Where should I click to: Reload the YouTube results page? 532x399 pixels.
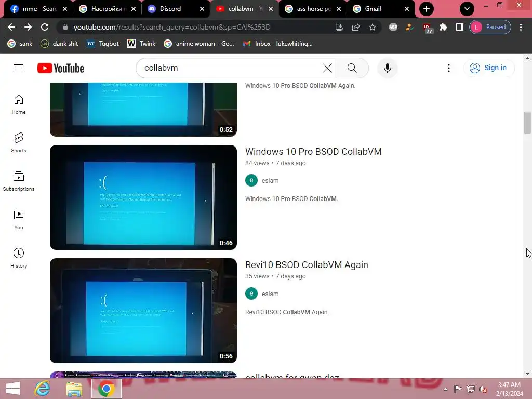coord(45,27)
